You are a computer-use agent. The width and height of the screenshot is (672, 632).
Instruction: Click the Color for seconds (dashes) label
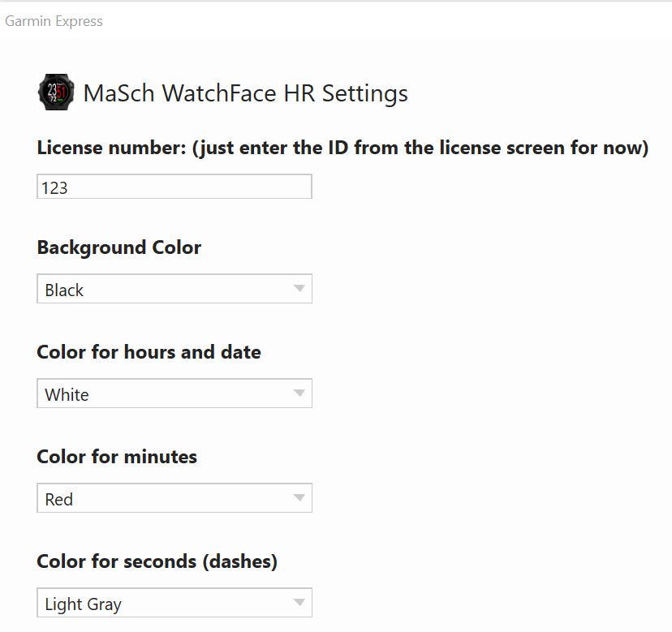(157, 561)
